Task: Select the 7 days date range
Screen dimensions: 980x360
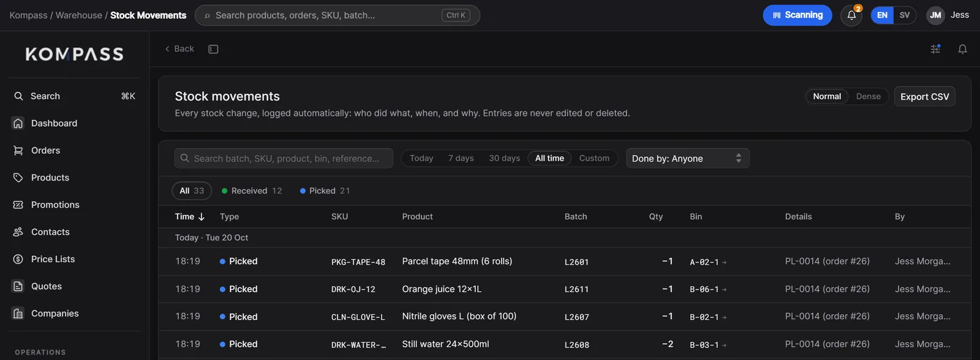Action: coord(461,158)
